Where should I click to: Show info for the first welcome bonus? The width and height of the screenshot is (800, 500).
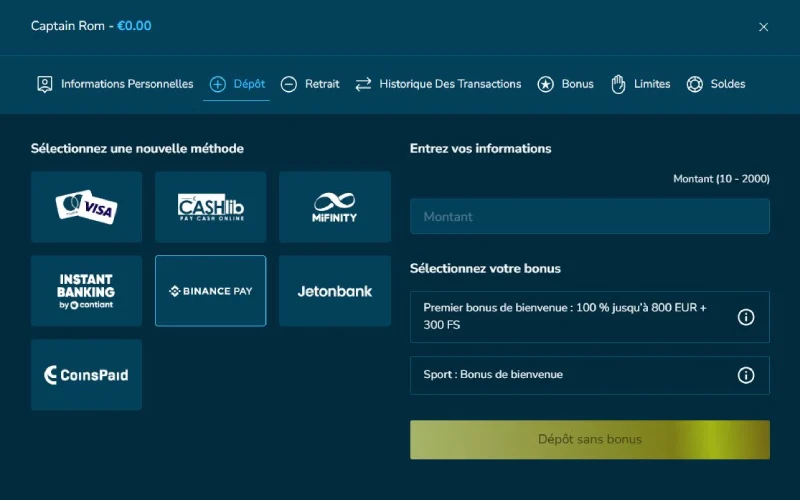(745, 317)
